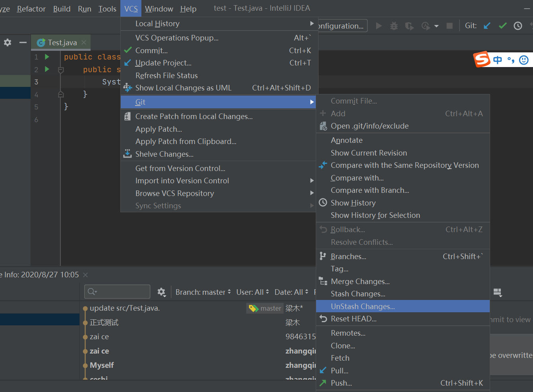
Task: Select Show History in Git submenu
Action: (x=403, y=203)
